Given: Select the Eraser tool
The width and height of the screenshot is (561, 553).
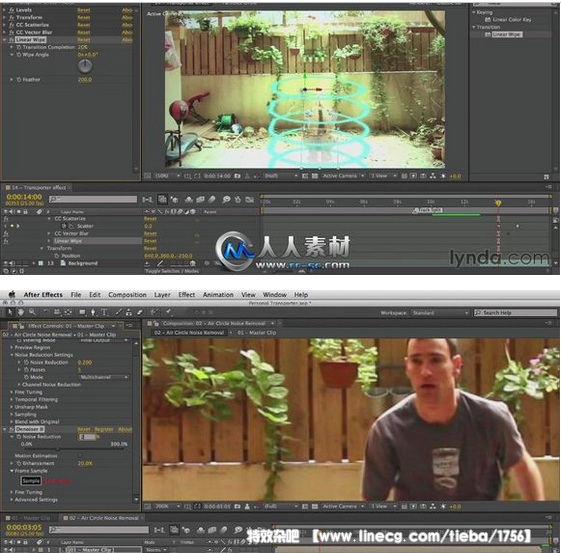Looking at the screenshot, I should (140, 312).
